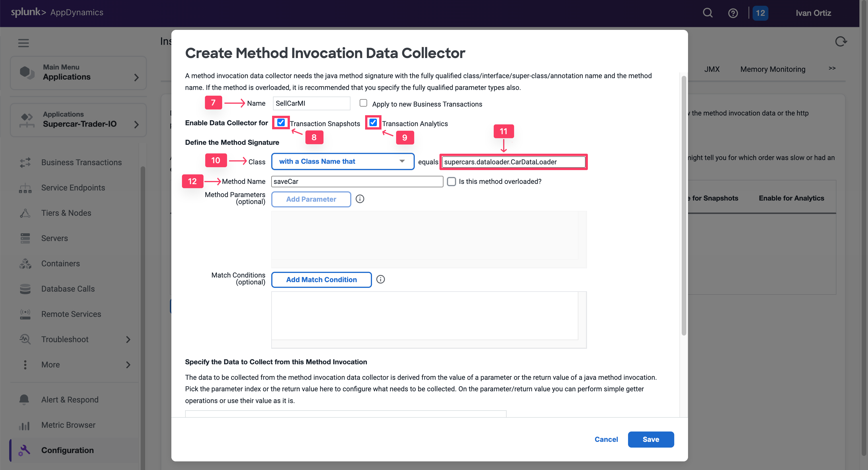Uncheck the Transaction Snapshots checkbox
The image size is (868, 470).
point(281,122)
